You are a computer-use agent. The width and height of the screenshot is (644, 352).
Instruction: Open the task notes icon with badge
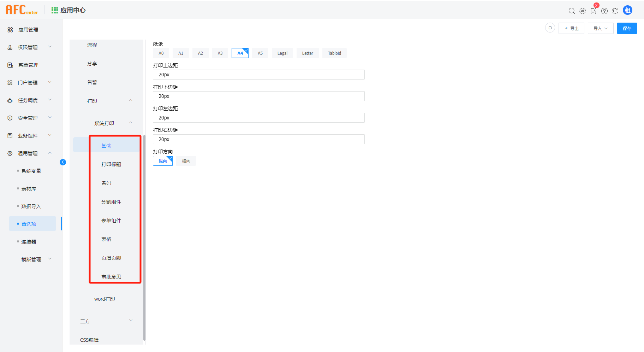click(594, 11)
